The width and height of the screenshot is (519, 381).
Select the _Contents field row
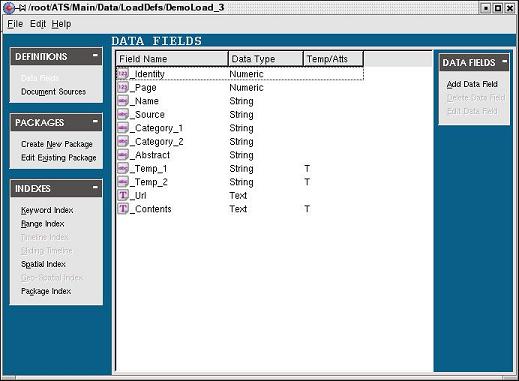pyautogui.click(x=240, y=209)
